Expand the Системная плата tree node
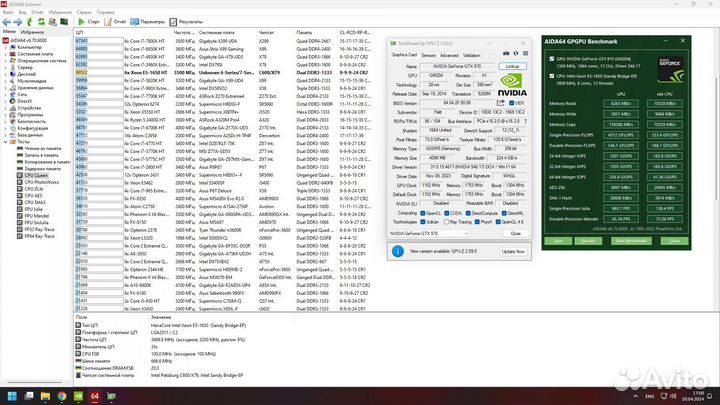The image size is (720, 405). coord(6,54)
